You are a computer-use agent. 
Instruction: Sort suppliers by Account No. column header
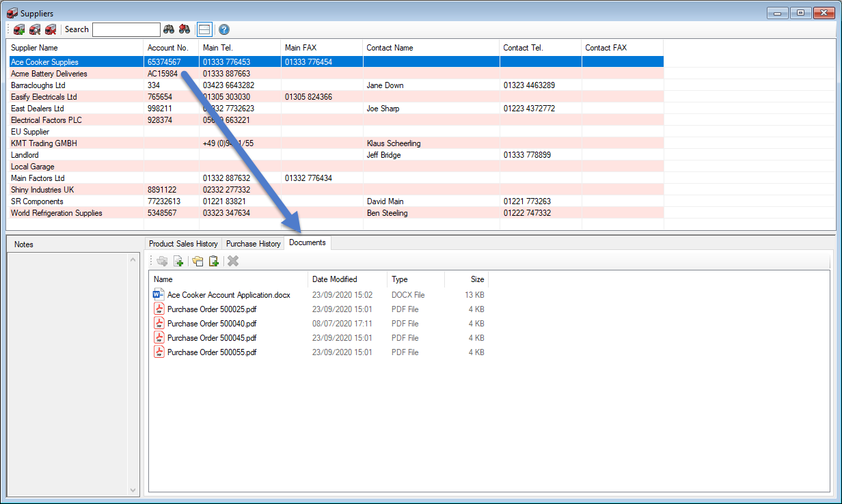pyautogui.click(x=167, y=48)
